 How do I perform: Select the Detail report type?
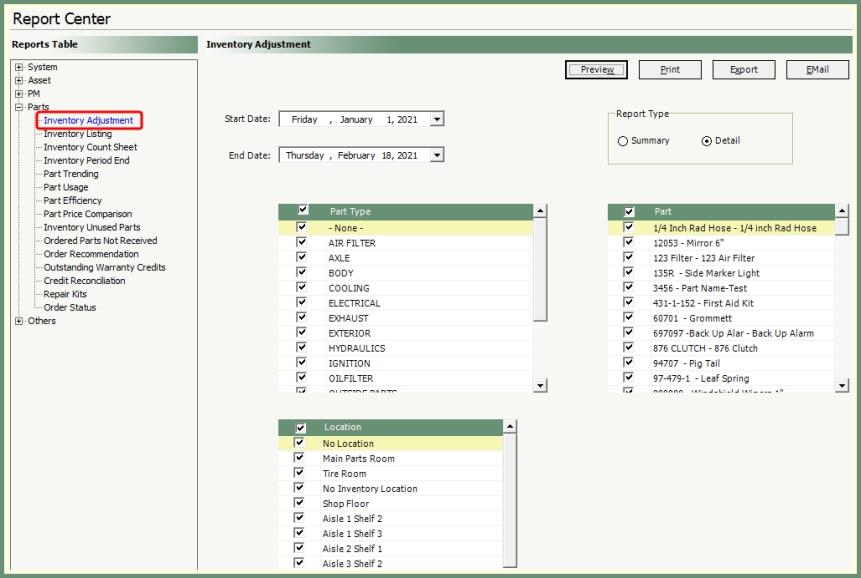click(x=707, y=141)
